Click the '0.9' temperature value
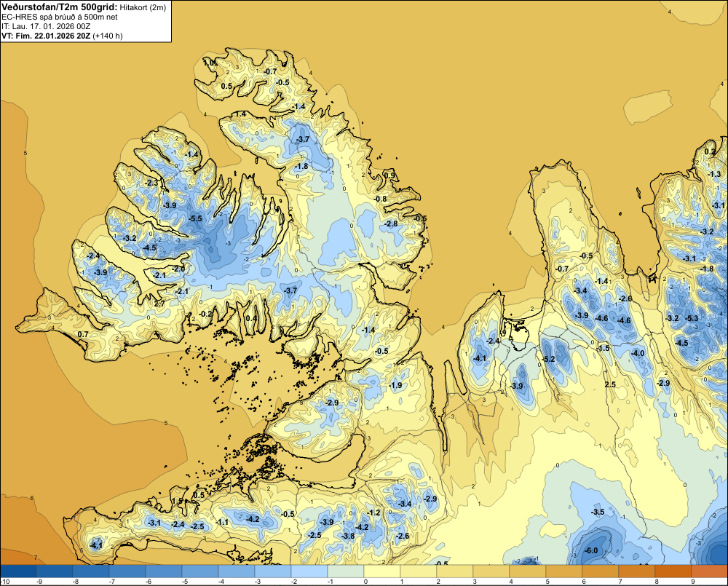Image resolution: width=728 pixels, height=586 pixels. point(390,175)
